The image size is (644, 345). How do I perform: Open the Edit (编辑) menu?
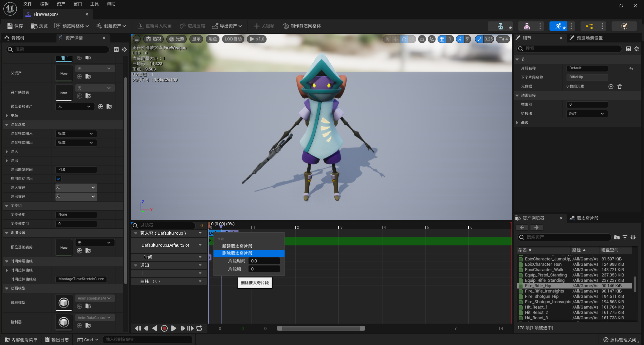(x=44, y=4)
